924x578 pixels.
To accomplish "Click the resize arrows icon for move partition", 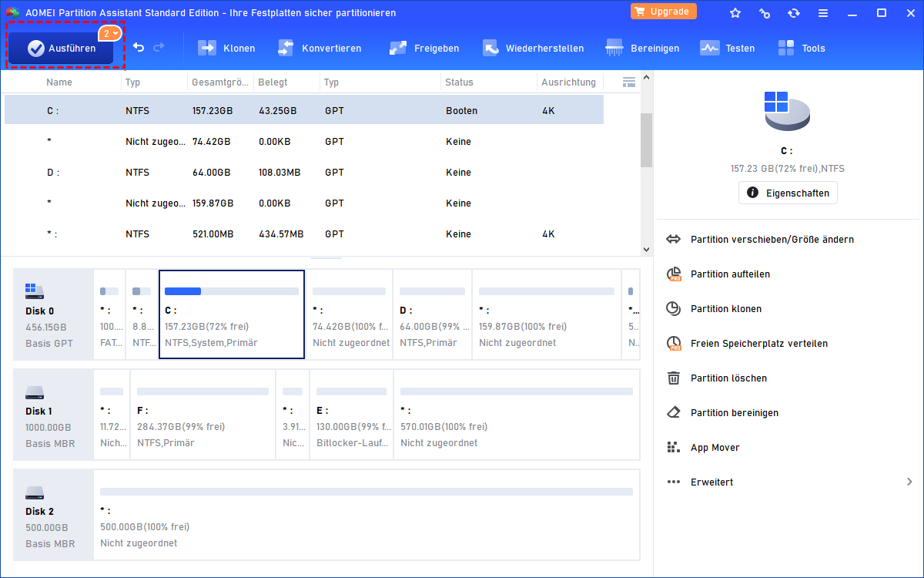I will point(674,239).
